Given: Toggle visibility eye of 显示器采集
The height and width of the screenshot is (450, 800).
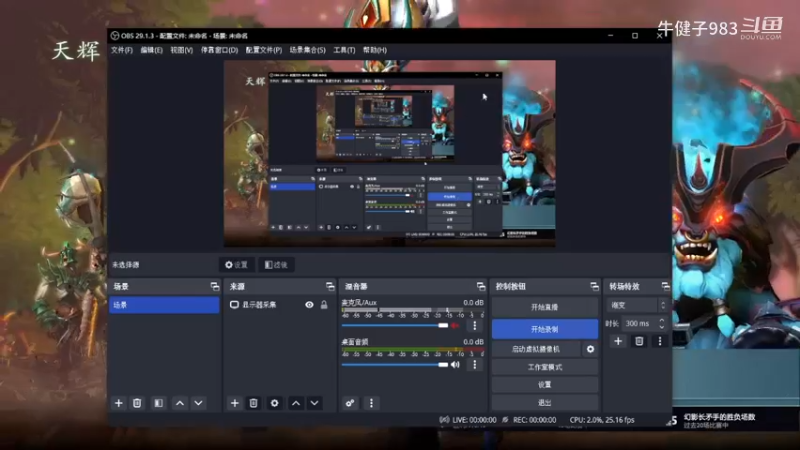Looking at the screenshot, I should pos(309,305).
